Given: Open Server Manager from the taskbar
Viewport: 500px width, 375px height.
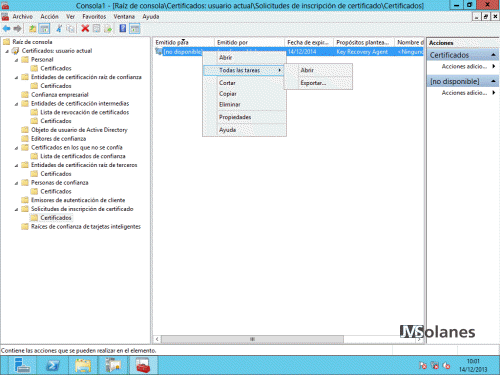Looking at the screenshot, I should click(22, 365).
